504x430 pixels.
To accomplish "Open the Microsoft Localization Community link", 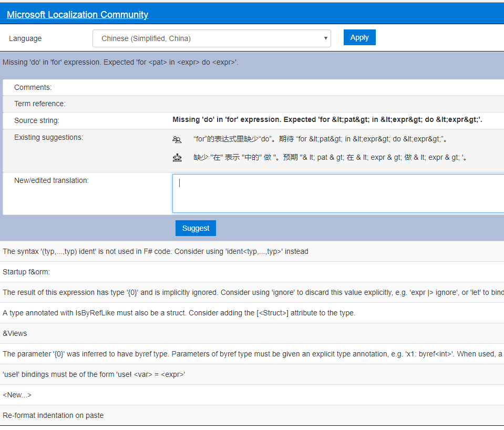I will tap(77, 14).
